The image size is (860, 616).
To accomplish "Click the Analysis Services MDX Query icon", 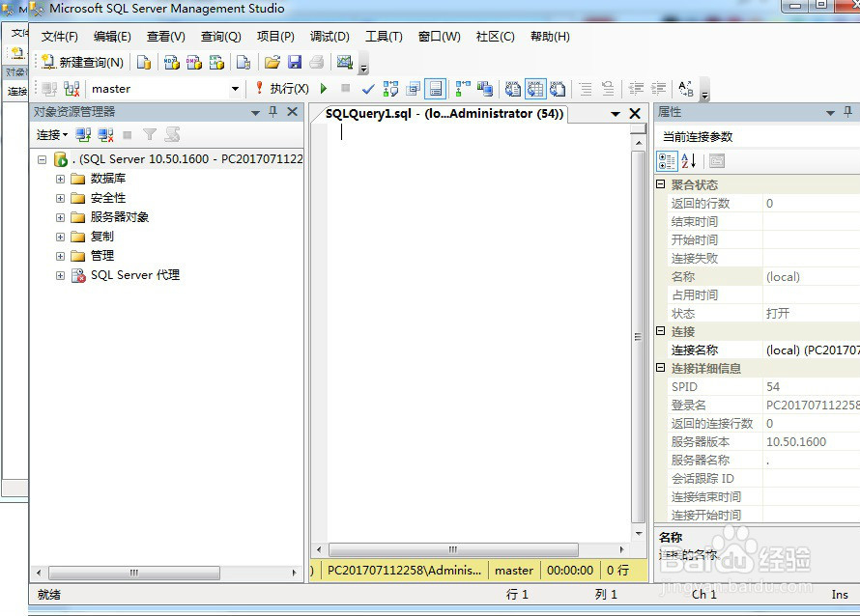I will pyautogui.click(x=172, y=63).
